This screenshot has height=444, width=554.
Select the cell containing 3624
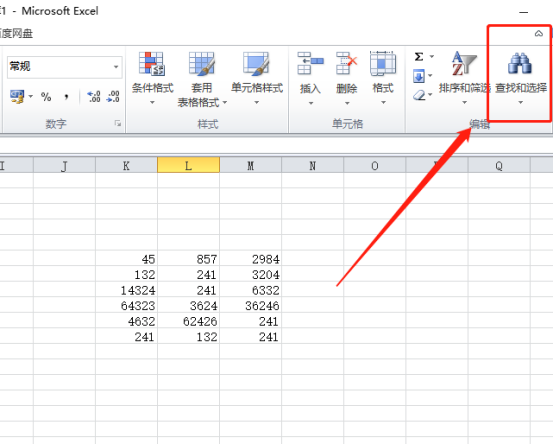click(x=188, y=306)
